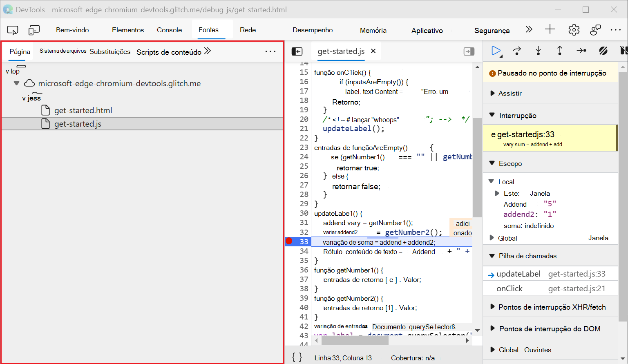Image resolution: width=628 pixels, height=364 pixels.
Task: Open Navigator pane more options menu
Action: [x=270, y=51]
